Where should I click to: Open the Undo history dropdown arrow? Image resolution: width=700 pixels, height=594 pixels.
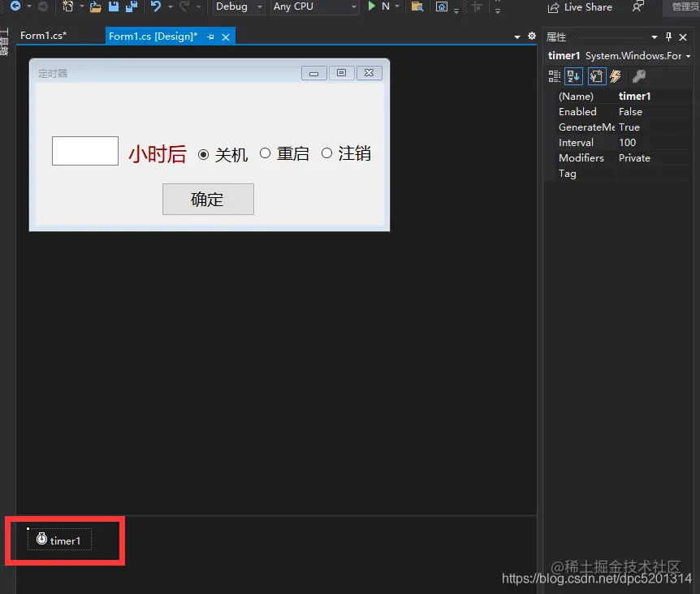[x=170, y=6]
